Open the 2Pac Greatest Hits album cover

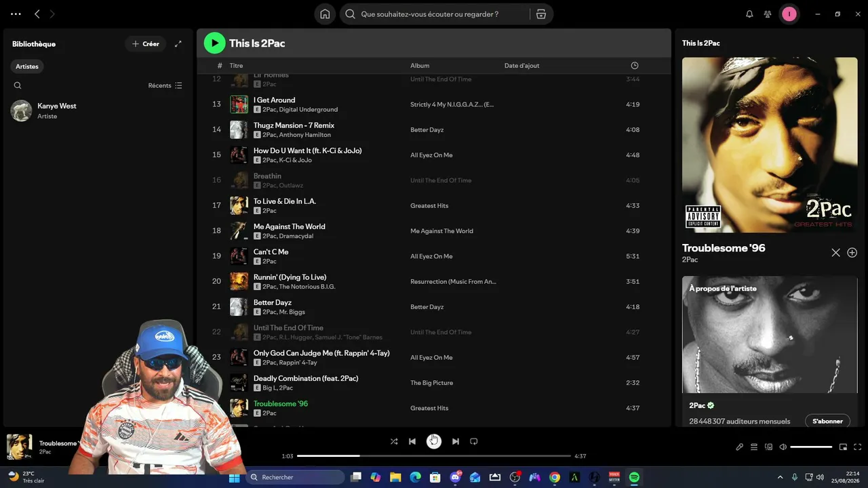point(770,145)
